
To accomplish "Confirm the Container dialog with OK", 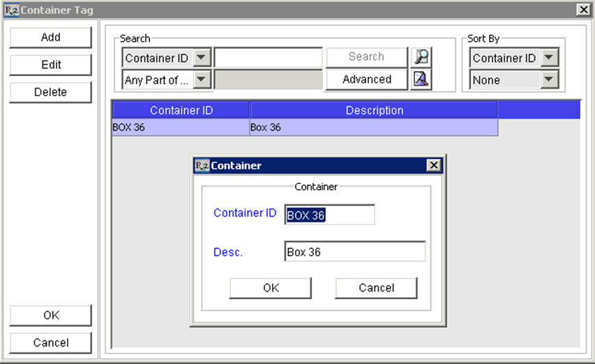I will 271,288.
